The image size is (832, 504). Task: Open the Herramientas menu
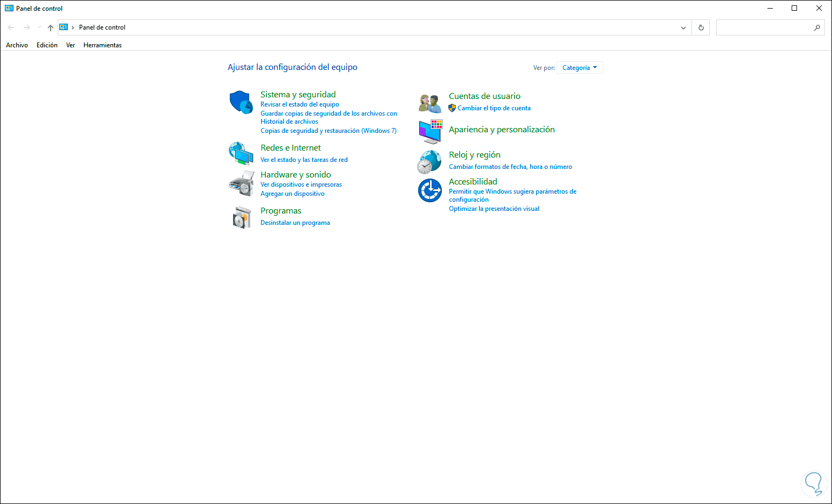coord(102,45)
